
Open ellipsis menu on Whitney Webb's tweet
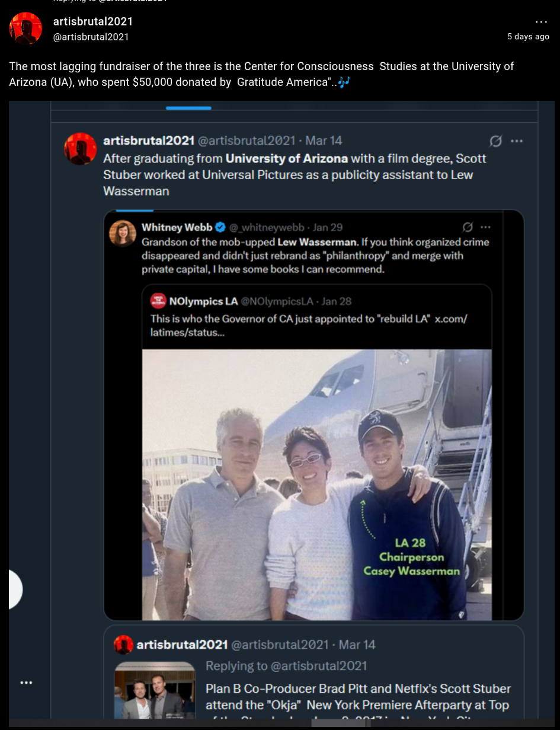click(x=486, y=227)
